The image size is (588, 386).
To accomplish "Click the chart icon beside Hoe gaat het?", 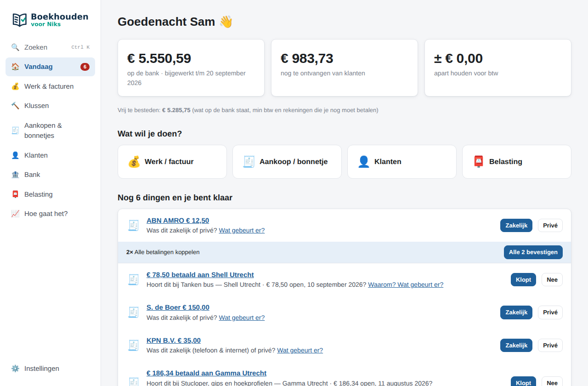I will 15,214.
